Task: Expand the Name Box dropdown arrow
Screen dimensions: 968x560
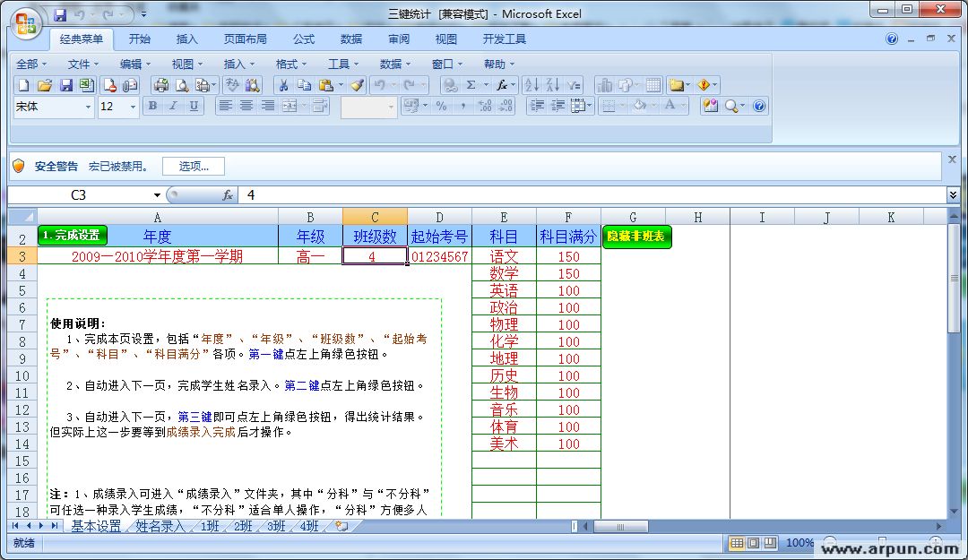Action: point(157,195)
